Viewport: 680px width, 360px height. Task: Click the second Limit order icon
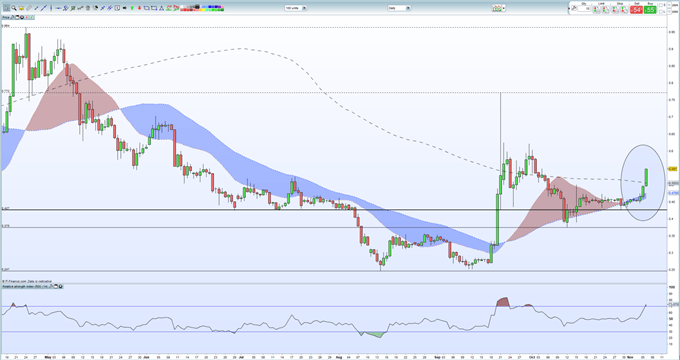coord(606,10)
